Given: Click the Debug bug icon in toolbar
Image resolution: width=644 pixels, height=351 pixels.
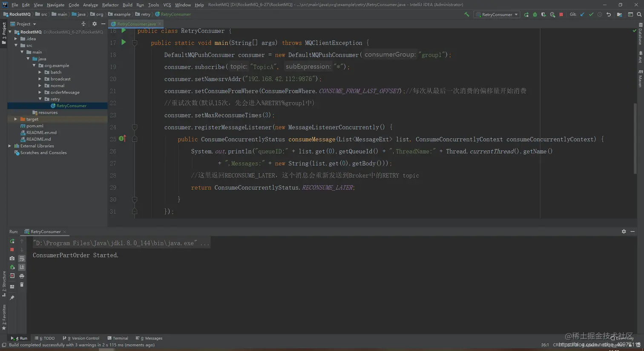Looking at the screenshot, I should pos(535,14).
